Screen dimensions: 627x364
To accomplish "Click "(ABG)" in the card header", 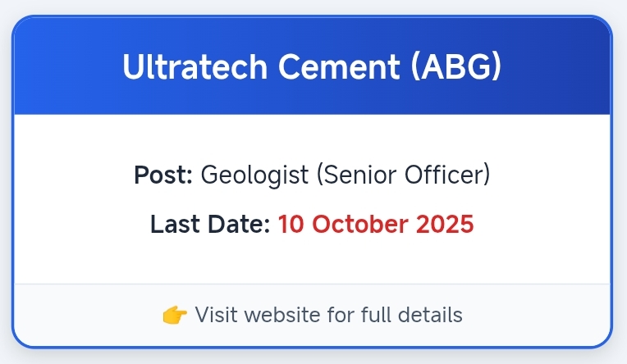I will (x=455, y=67).
